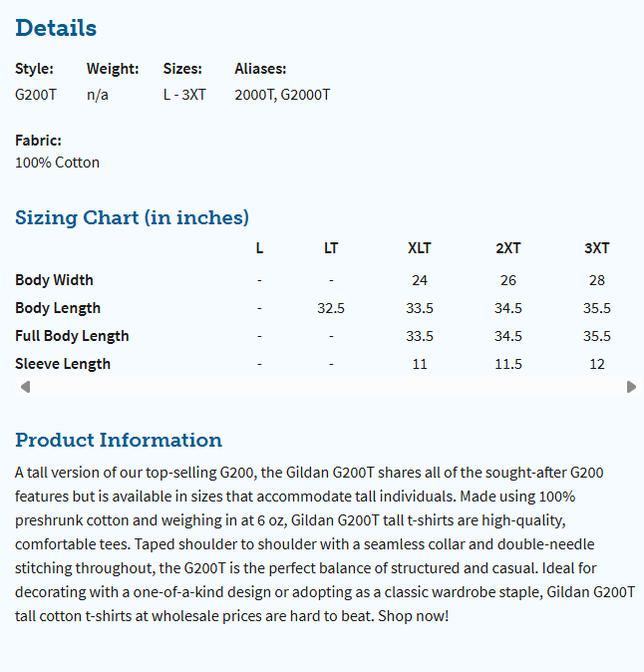Click the Sizing Chart (in inches) heading

pos(132,217)
